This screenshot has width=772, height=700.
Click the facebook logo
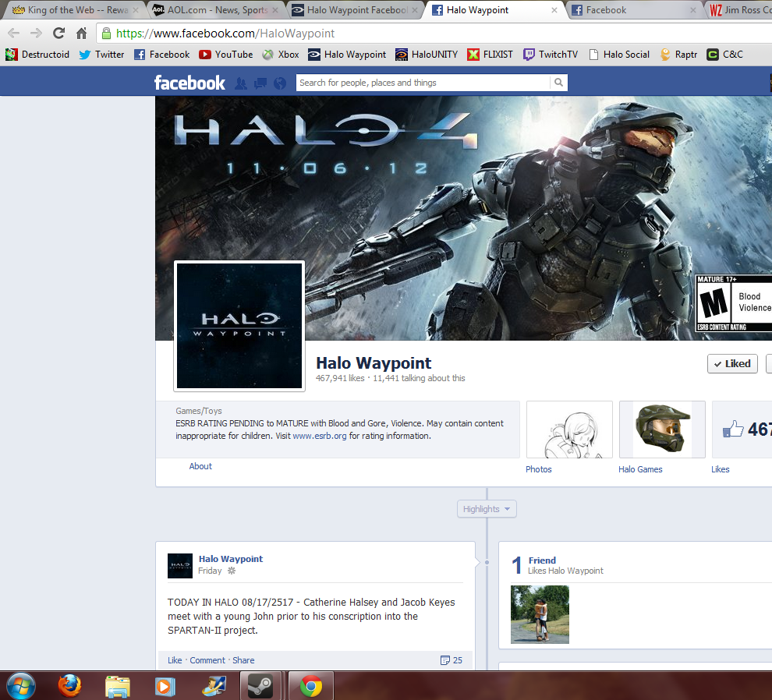(x=189, y=83)
